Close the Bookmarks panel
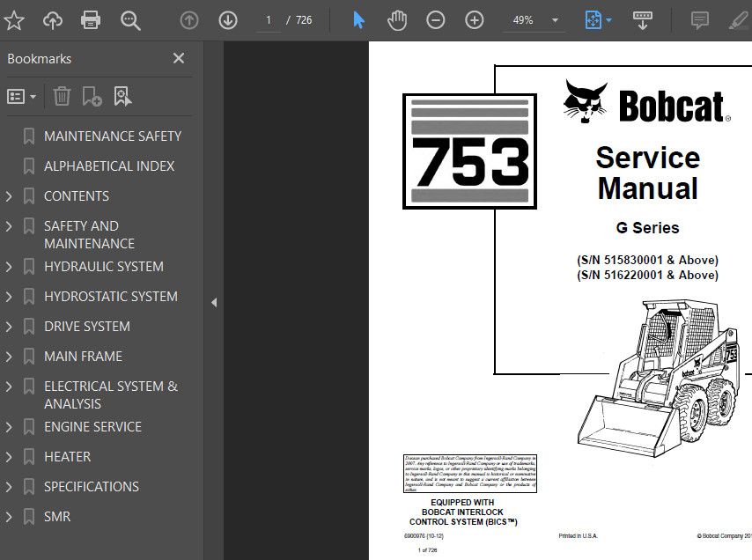The height and width of the screenshot is (560, 752). pyautogui.click(x=179, y=58)
